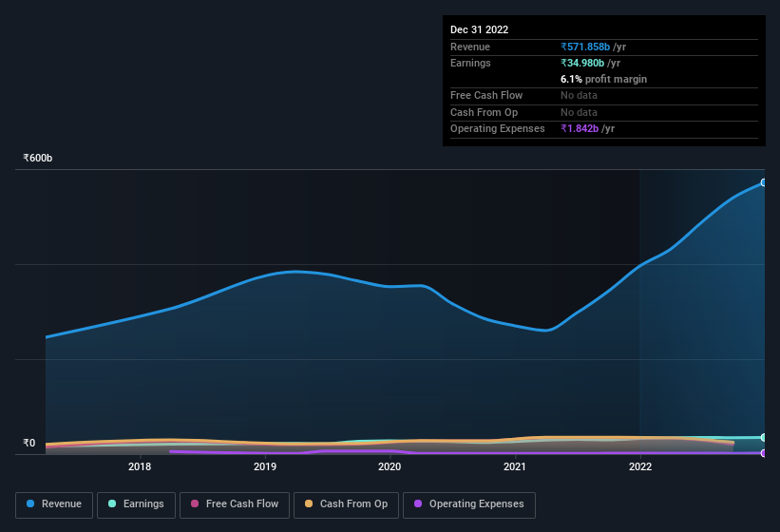Viewport: 780px width, 532px height.
Task: Click the 2022 x-axis label
Action: coord(640,466)
